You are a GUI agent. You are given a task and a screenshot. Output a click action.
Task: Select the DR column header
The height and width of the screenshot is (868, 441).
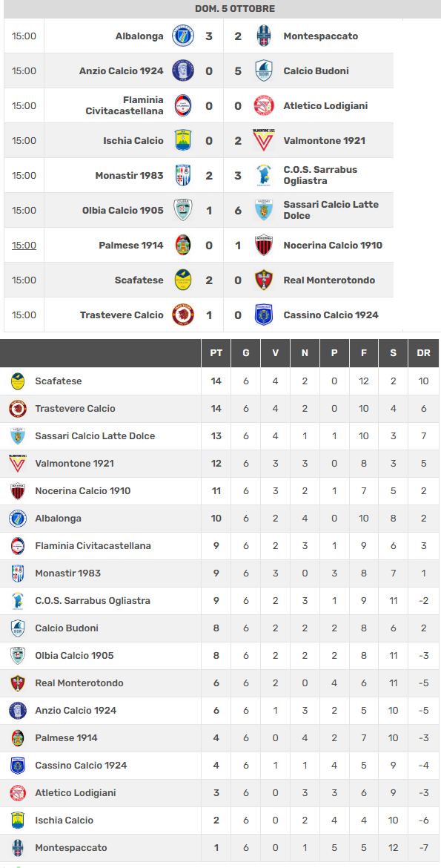(x=423, y=353)
